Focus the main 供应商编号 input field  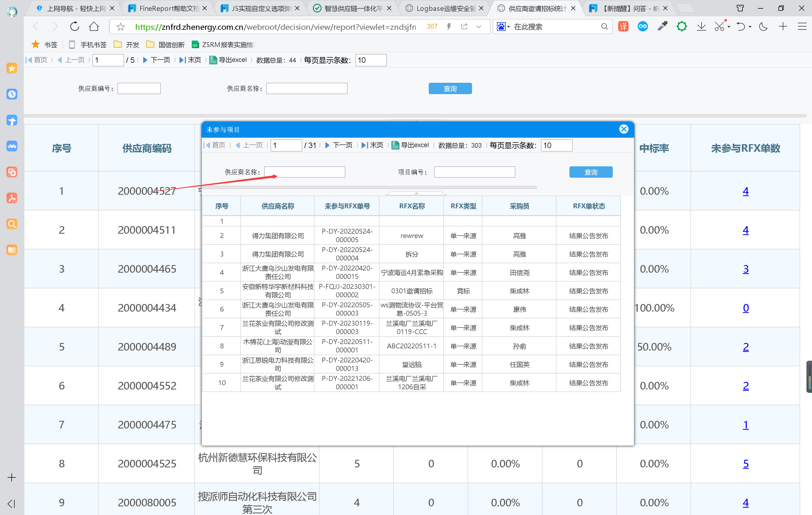coord(139,89)
